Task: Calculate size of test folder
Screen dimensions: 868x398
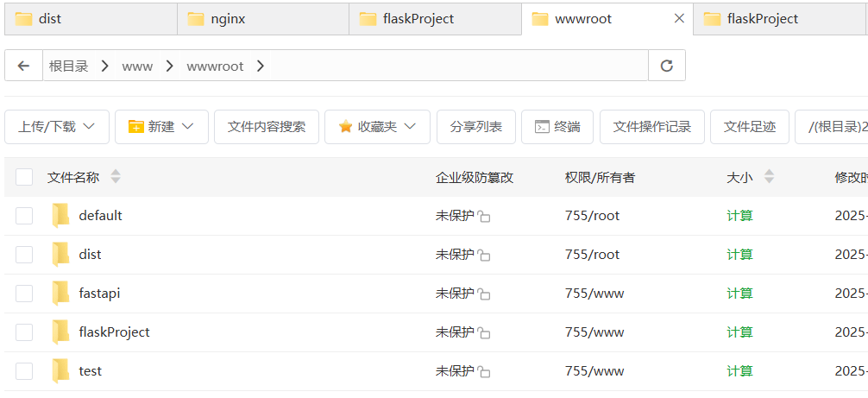Action: tap(739, 370)
